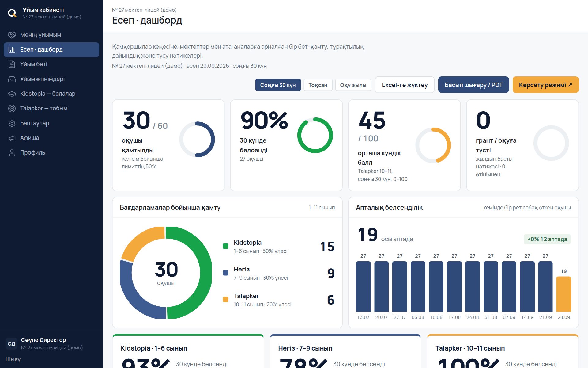Open Көрсету режимі presentation mode

pos(545,85)
